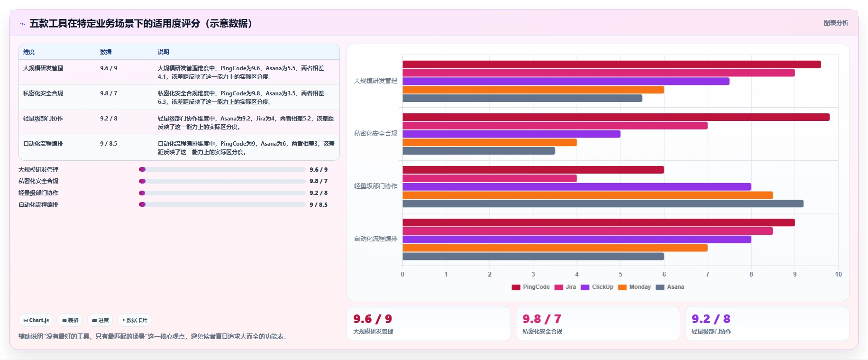Click the Monday bar in 自动化流程编排 group

(x=555, y=248)
